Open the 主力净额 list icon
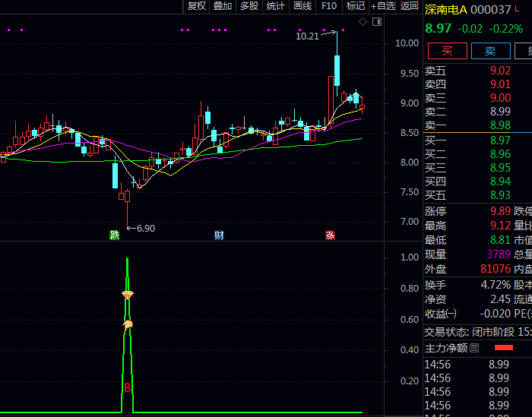This screenshot has width=532, height=417. click(474, 348)
